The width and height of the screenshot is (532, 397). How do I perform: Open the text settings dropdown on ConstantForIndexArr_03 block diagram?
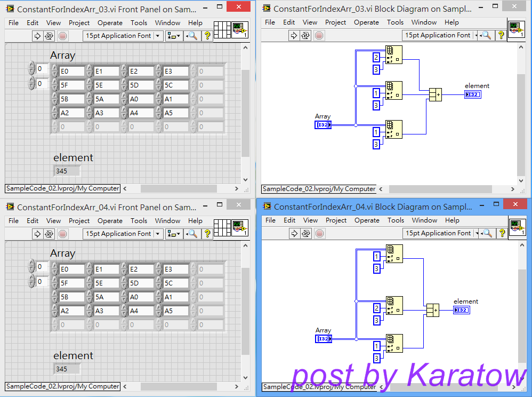tap(437, 35)
